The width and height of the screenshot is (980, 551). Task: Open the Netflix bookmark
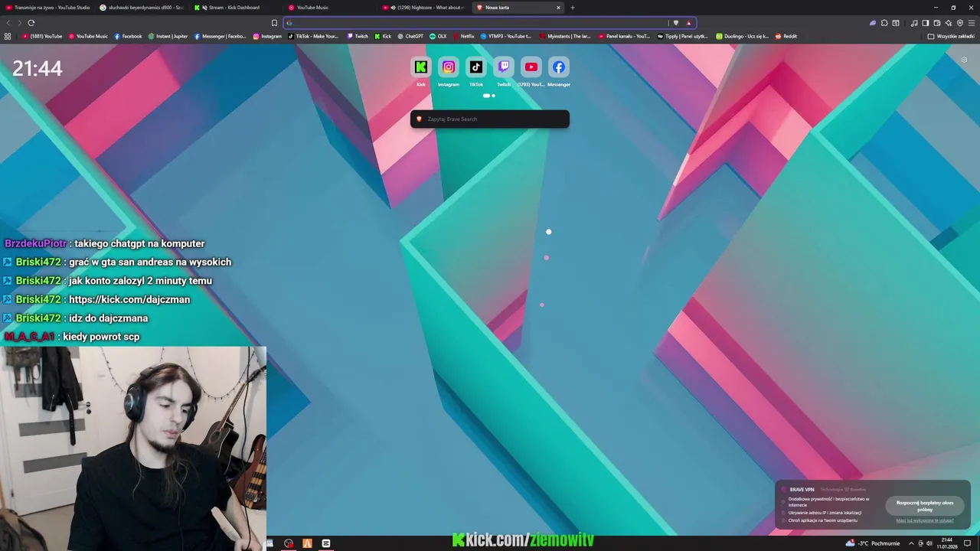pos(463,36)
